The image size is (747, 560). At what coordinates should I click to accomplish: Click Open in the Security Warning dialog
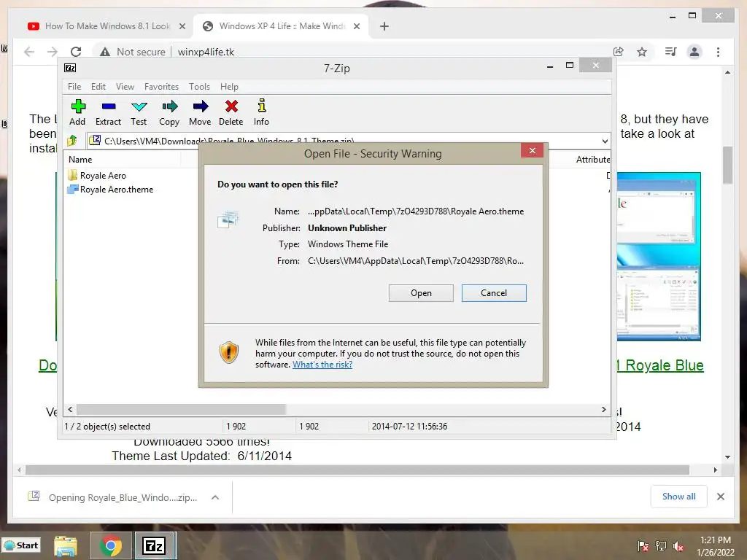pyautogui.click(x=421, y=293)
